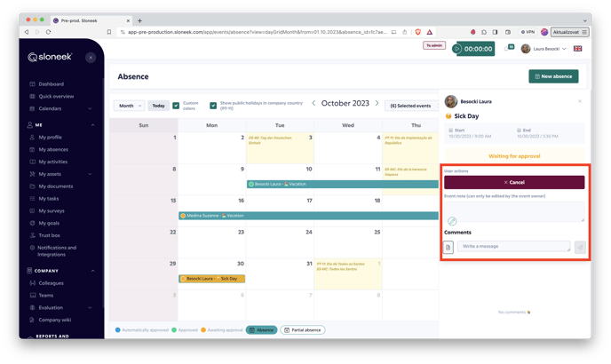Go to the previous month arrow
This screenshot has height=364, width=611.
(x=313, y=103)
